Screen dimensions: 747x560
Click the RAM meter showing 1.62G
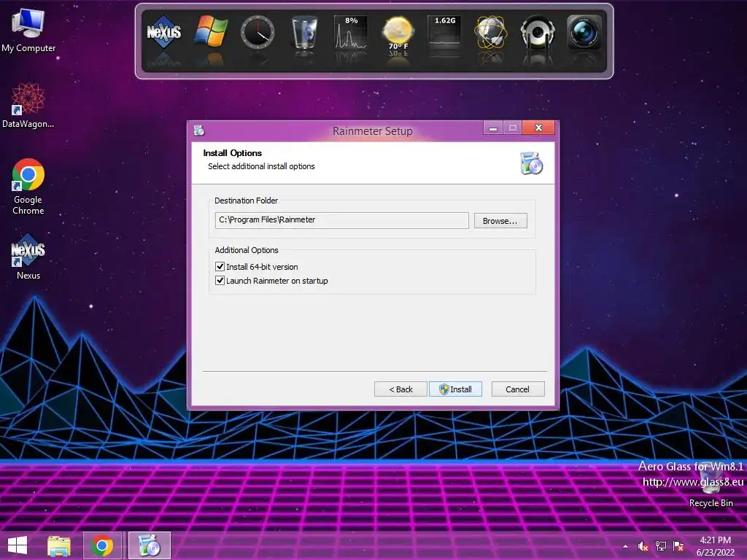pos(444,32)
